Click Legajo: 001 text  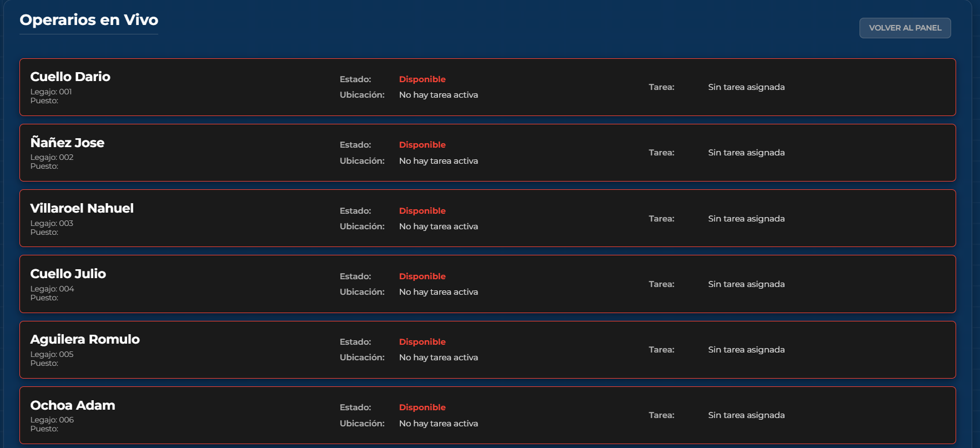click(51, 92)
